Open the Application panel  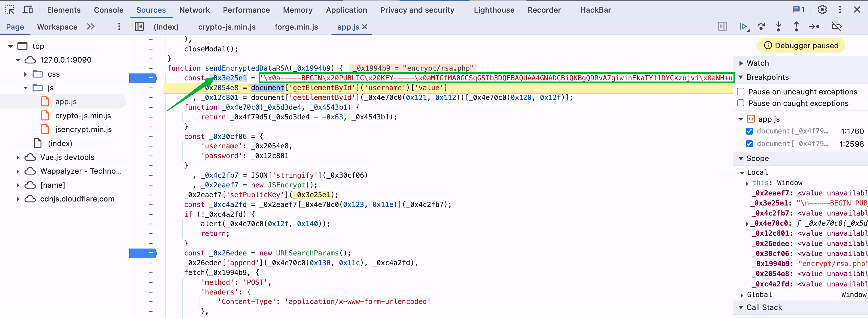(346, 10)
